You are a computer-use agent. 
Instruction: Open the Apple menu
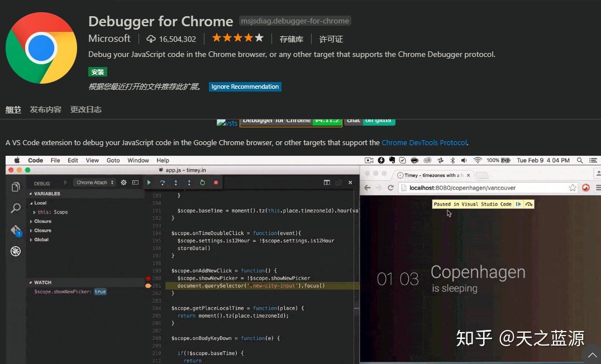coord(17,160)
